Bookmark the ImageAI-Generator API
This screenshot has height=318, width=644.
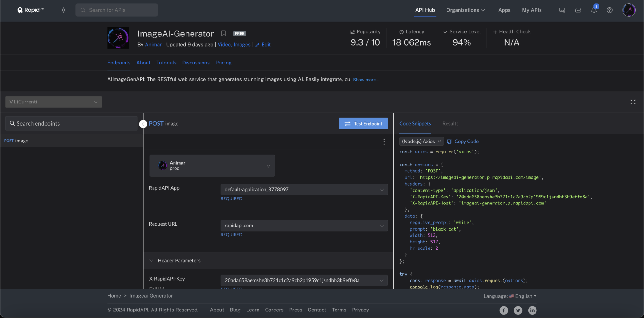pos(223,33)
